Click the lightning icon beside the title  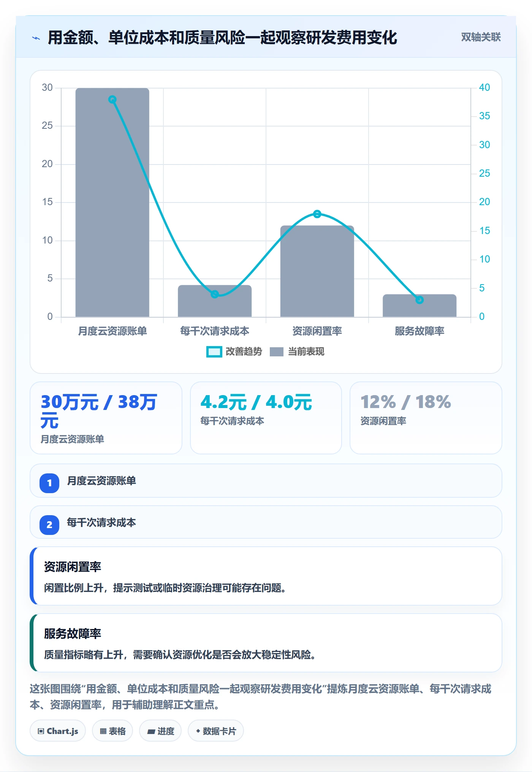point(36,38)
